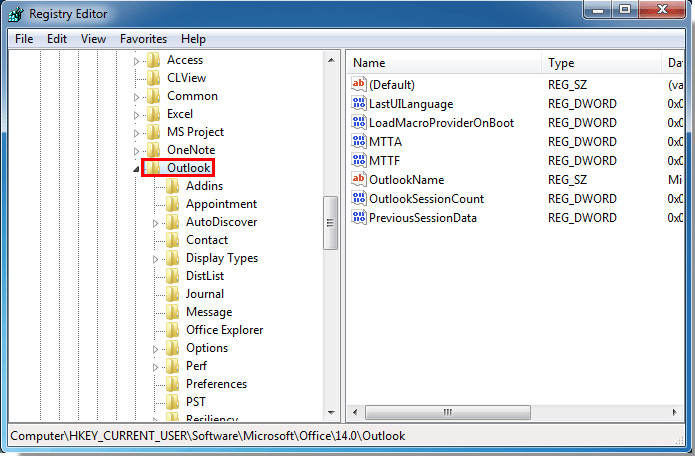Viewport: 695px width, 456px height.
Task: Expand the Display Types subkey
Action: coord(155,259)
